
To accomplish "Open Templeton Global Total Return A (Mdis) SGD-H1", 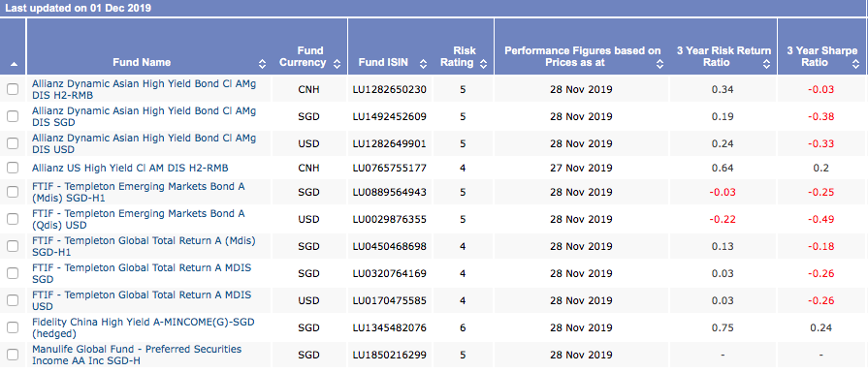I will (x=144, y=246).
